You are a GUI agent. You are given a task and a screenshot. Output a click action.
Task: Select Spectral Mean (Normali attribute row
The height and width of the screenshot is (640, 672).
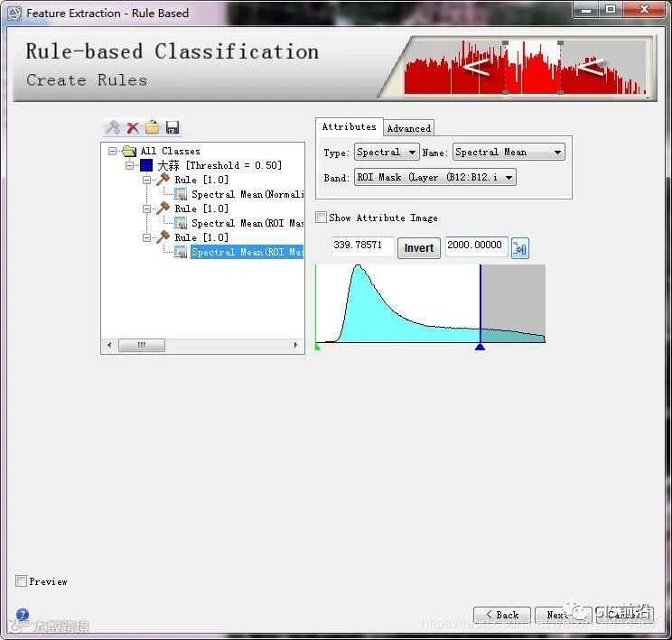pos(247,194)
